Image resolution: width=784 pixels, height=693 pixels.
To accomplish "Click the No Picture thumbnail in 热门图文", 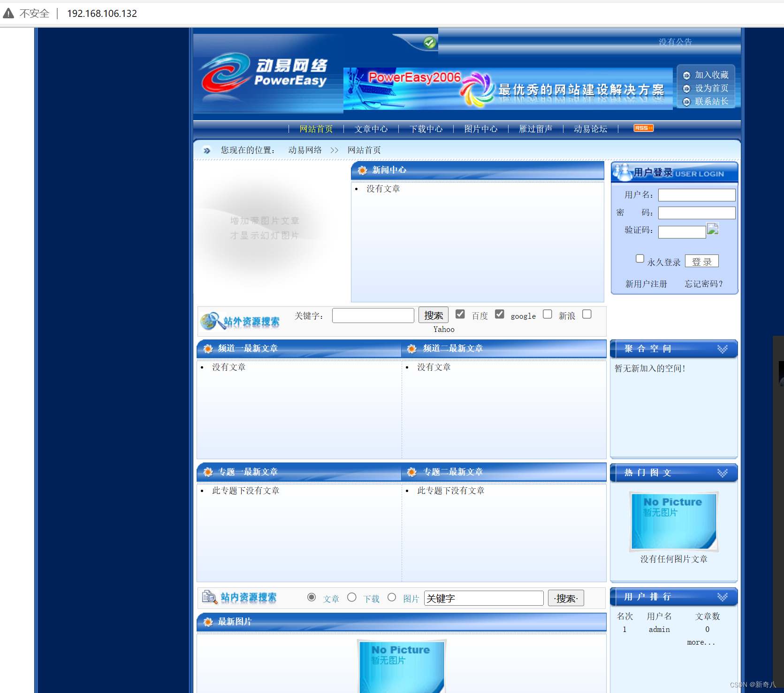I will [674, 521].
